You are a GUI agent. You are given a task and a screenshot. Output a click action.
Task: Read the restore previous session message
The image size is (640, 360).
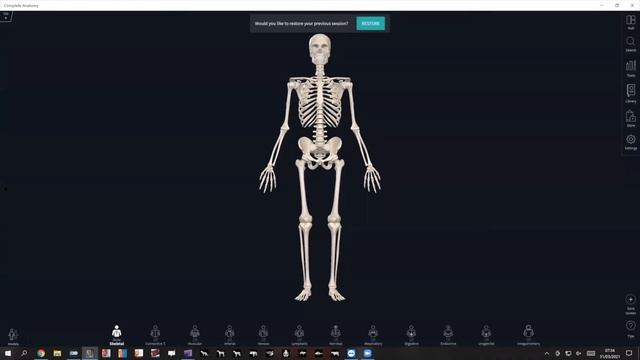tap(302, 24)
